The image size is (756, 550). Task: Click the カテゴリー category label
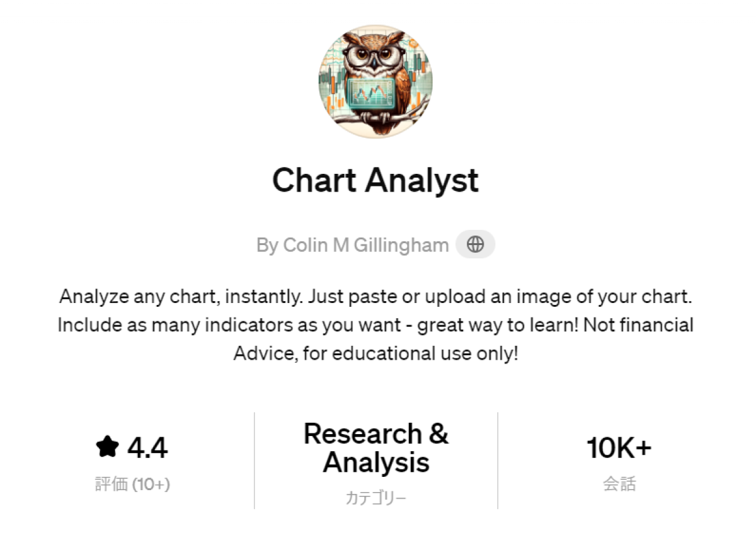[x=375, y=498]
